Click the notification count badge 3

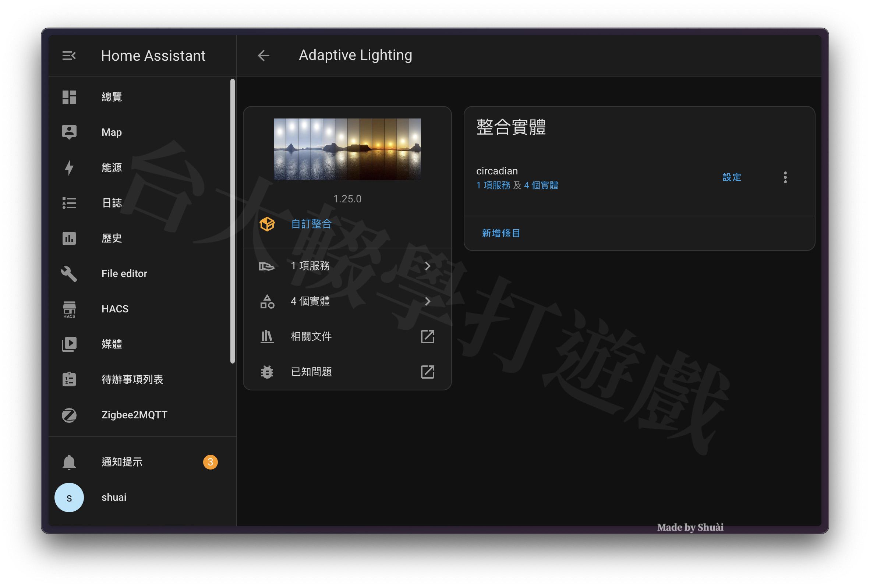(210, 462)
